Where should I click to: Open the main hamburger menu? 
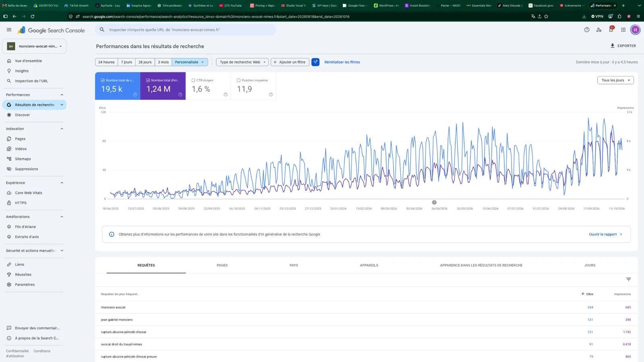tap(9, 30)
